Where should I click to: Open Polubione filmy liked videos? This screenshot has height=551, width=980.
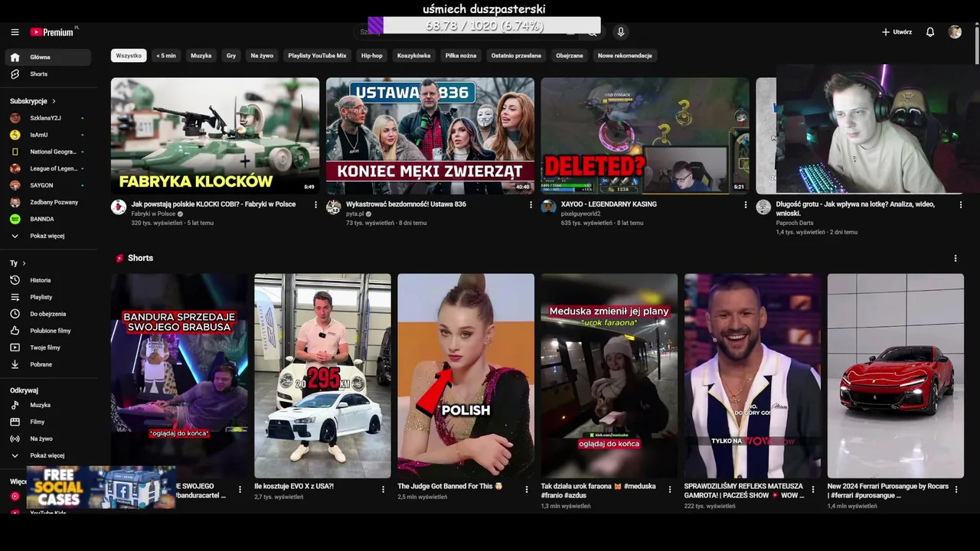tap(48, 331)
